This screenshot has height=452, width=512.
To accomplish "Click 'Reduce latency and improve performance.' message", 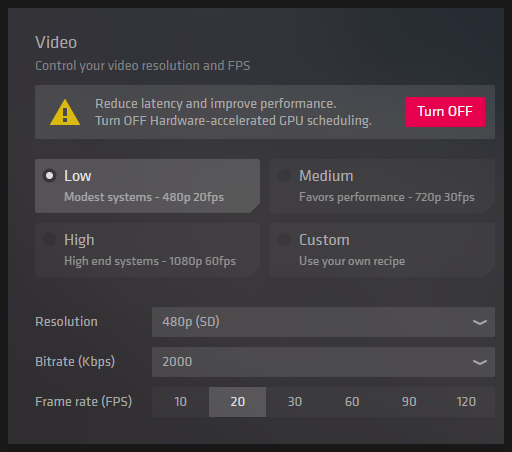I will (x=216, y=104).
